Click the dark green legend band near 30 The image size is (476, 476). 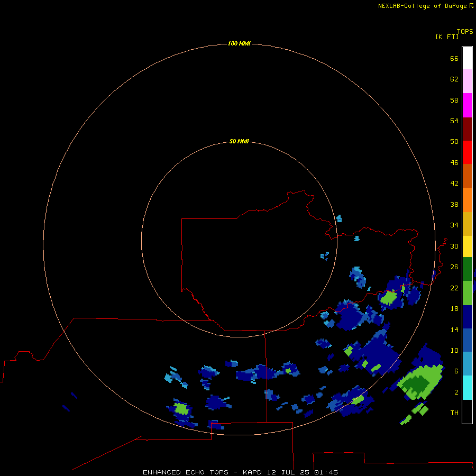click(x=467, y=269)
